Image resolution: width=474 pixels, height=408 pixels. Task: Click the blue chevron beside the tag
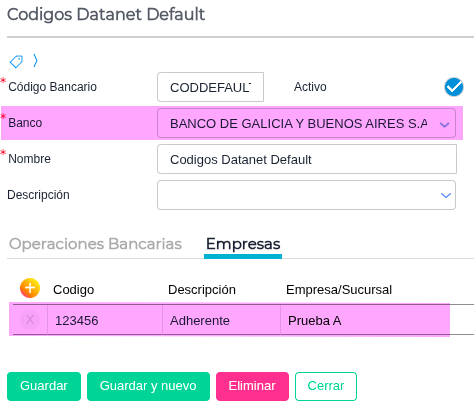[x=35, y=61]
